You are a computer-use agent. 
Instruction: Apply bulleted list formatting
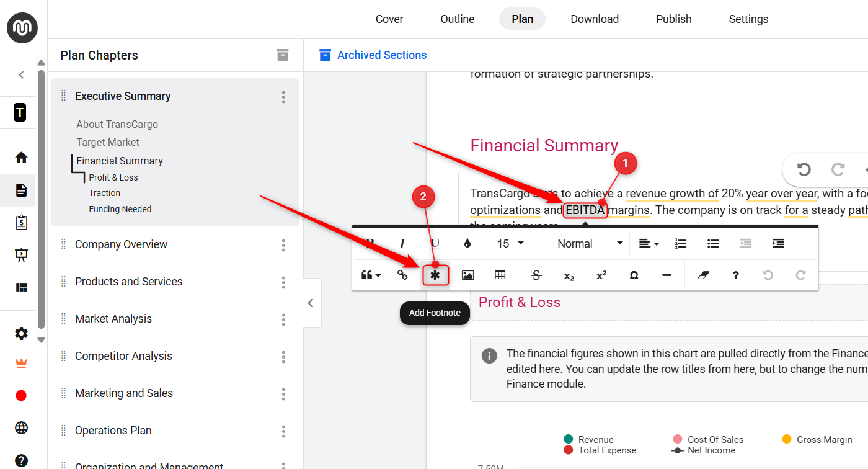(x=713, y=244)
